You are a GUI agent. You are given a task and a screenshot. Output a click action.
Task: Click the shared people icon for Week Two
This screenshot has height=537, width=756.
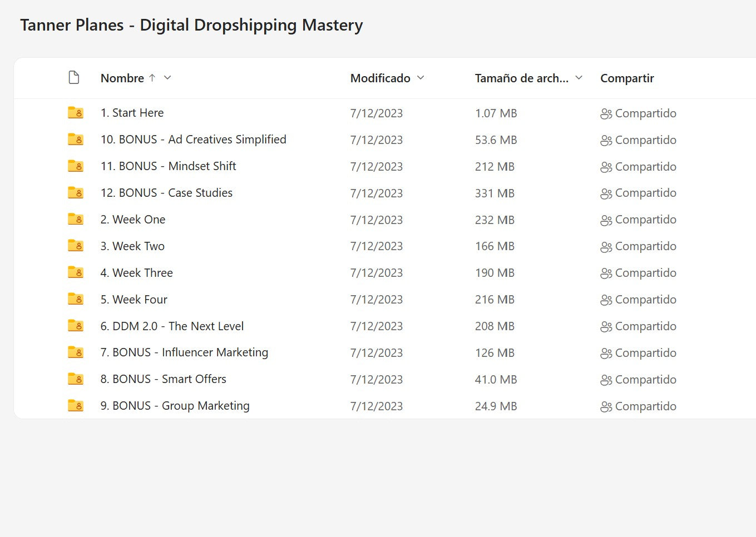606,247
